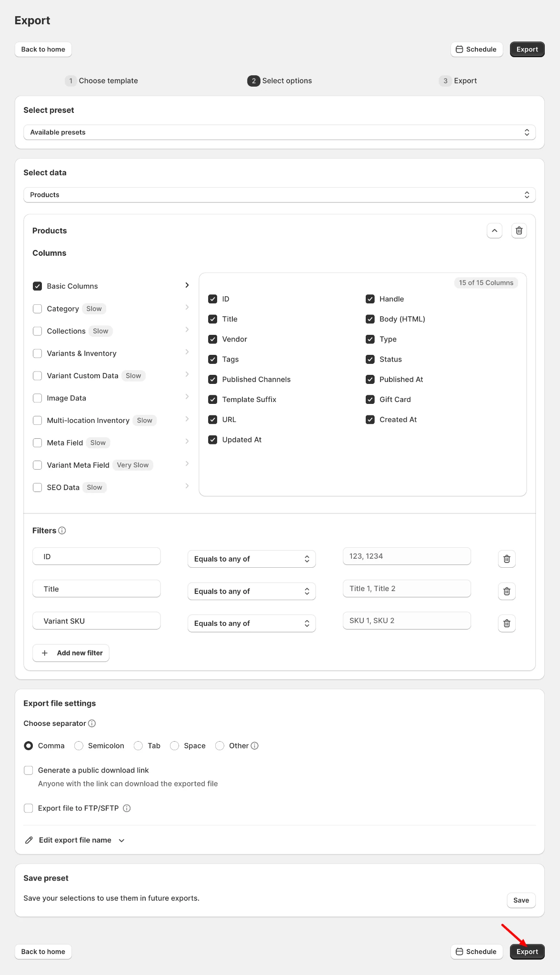Collapse the Products section with chevron-up button
560x975 pixels.
pos(494,231)
